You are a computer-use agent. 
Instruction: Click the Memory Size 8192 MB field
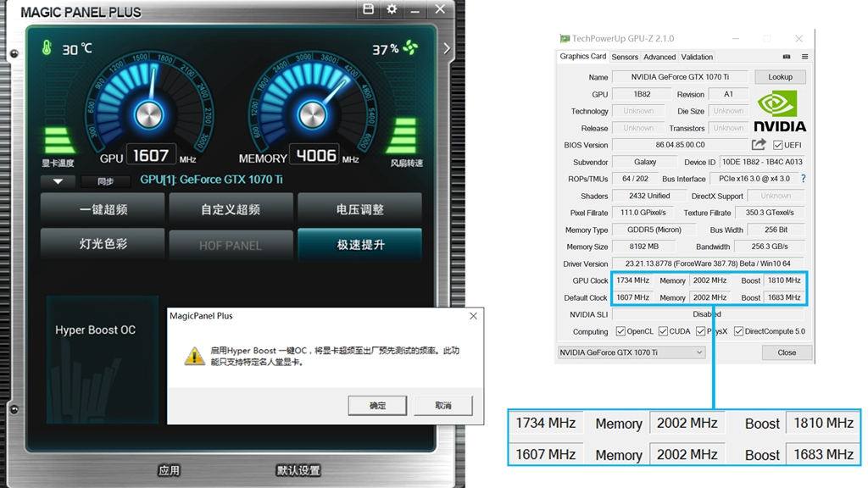pos(644,247)
